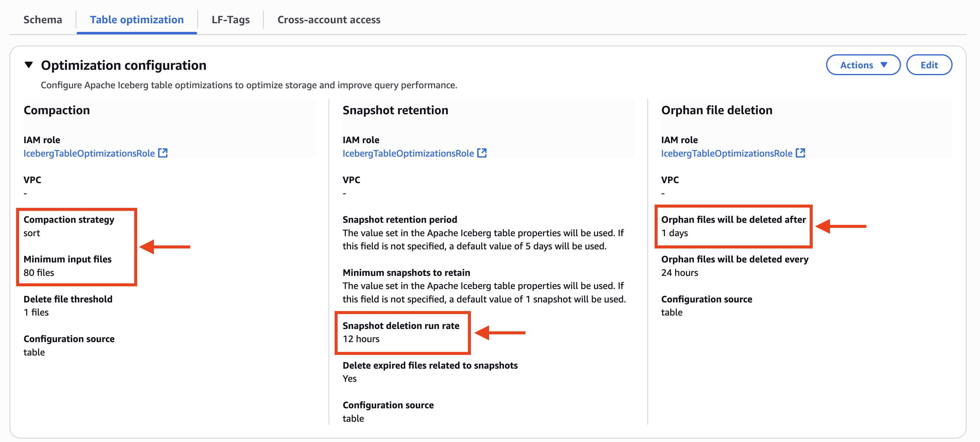Click the Edit button
This screenshot has width=980, height=442.
(929, 65)
